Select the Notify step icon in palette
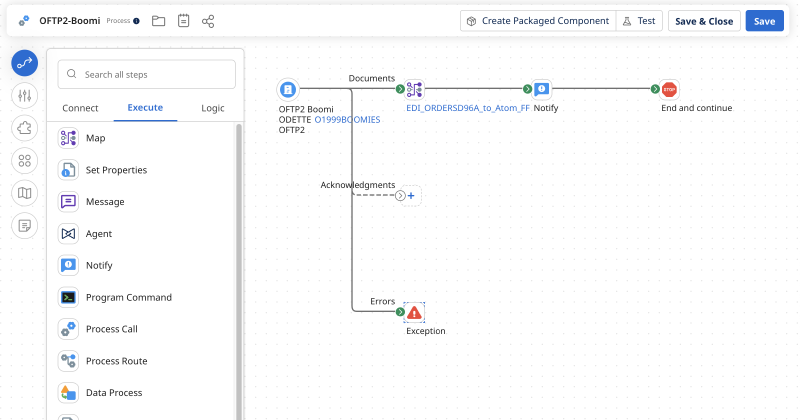 (68, 265)
